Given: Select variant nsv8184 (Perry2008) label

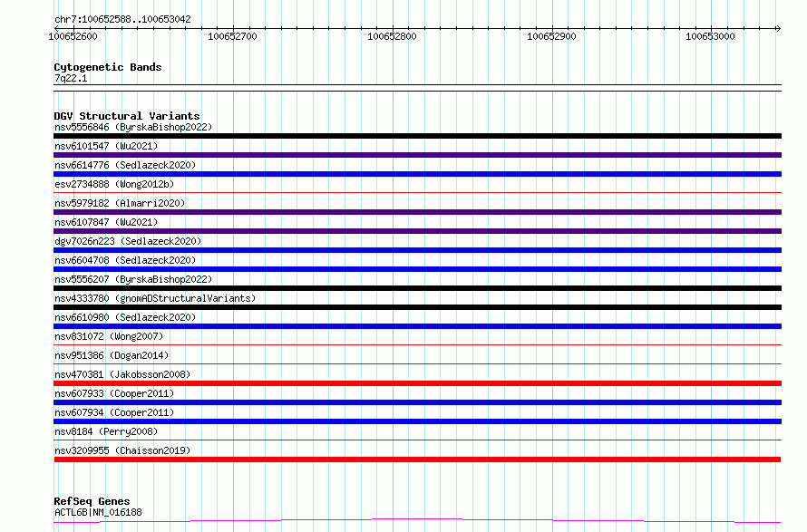Looking at the screenshot, I should tap(106, 431).
